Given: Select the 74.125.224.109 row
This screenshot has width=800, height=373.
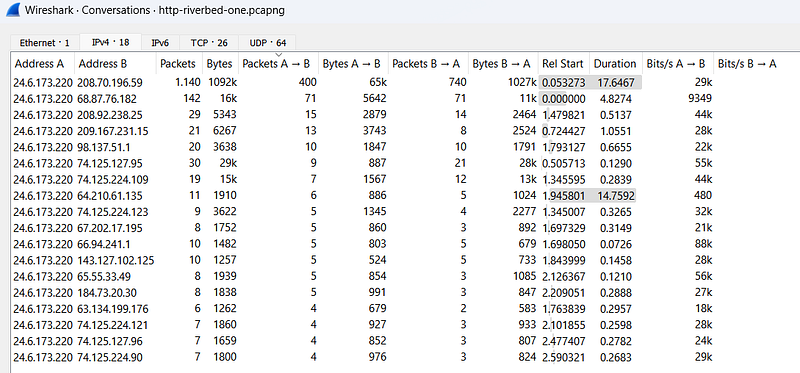Looking at the screenshot, I should pyautogui.click(x=405, y=180).
